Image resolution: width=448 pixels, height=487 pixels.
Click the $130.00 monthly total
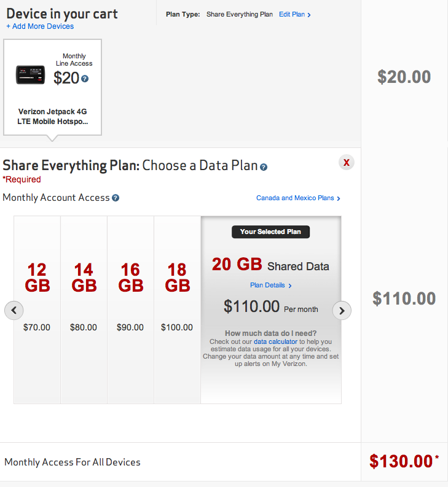[401, 461]
